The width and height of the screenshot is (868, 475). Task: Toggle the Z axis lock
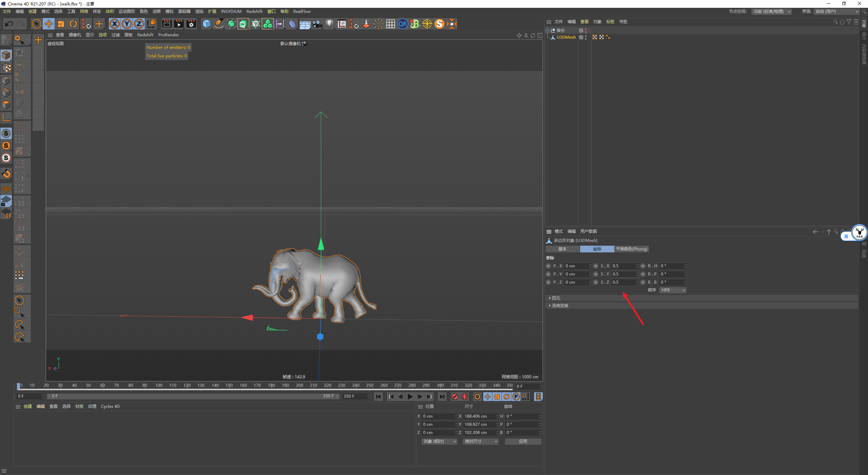click(x=139, y=24)
